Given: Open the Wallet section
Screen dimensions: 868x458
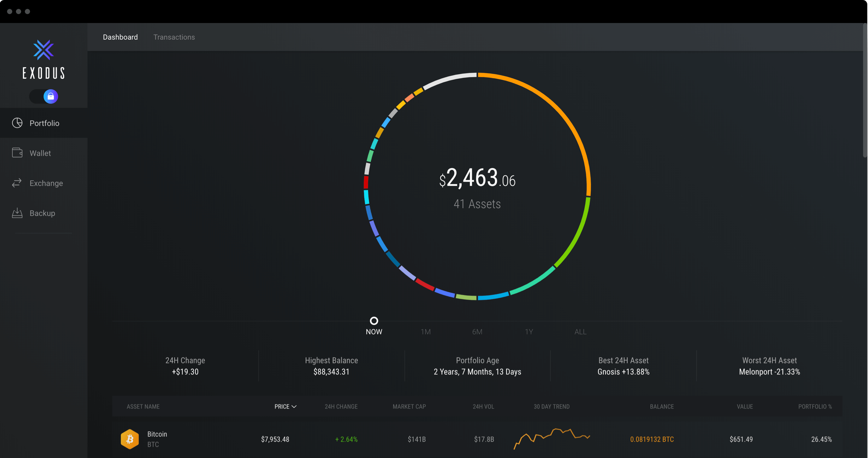Looking at the screenshot, I should (x=40, y=153).
